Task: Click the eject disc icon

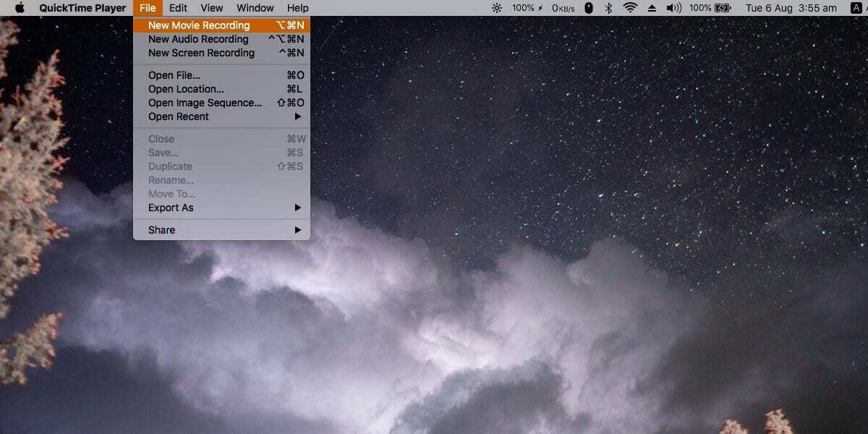Action: tap(652, 8)
